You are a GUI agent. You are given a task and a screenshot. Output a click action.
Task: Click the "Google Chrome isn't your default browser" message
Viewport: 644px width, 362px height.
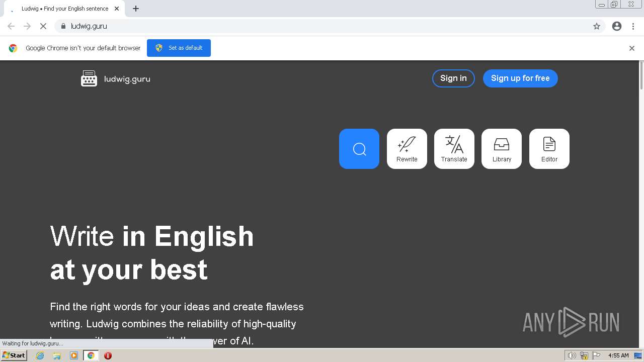83,48
